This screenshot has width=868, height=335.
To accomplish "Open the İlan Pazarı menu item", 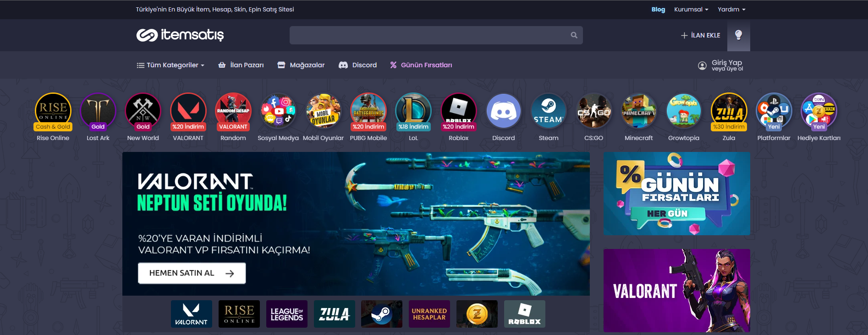I will click(x=241, y=65).
